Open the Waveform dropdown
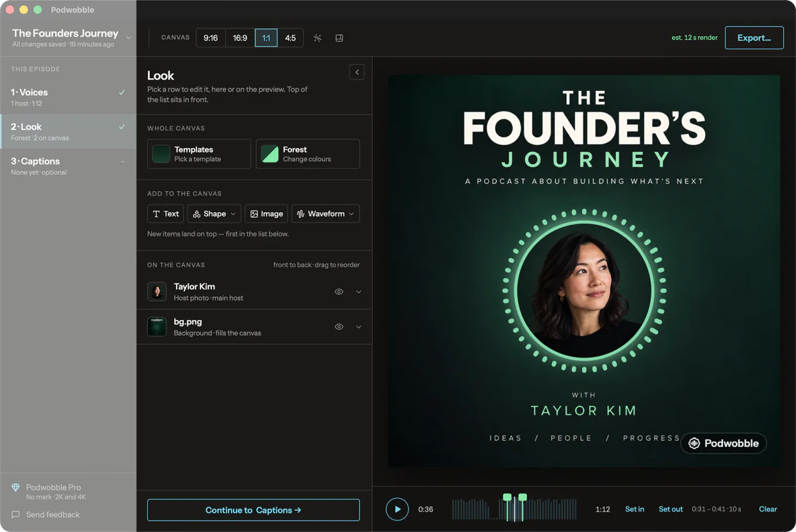796x532 pixels. [x=326, y=214]
